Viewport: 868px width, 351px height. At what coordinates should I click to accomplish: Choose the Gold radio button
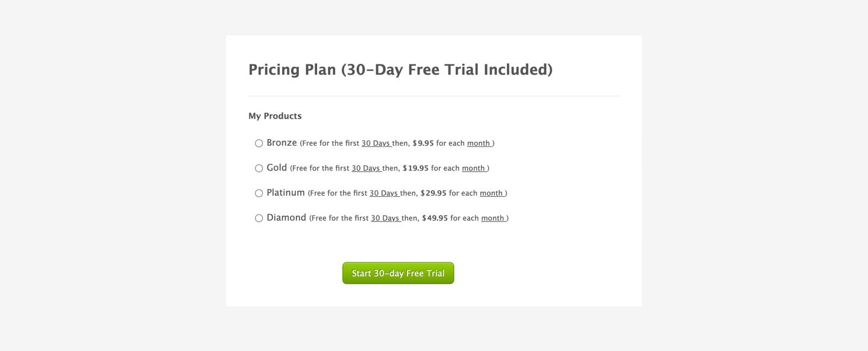click(x=259, y=169)
